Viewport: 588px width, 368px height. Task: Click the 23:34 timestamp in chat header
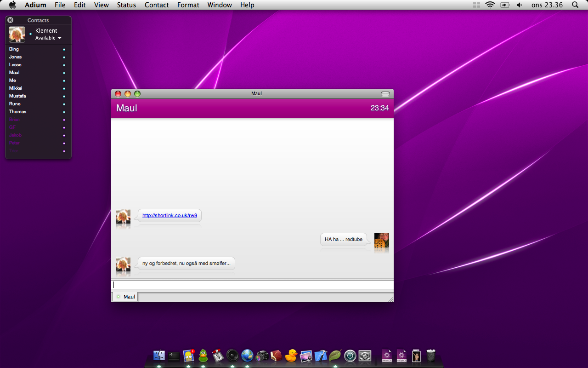click(x=379, y=108)
